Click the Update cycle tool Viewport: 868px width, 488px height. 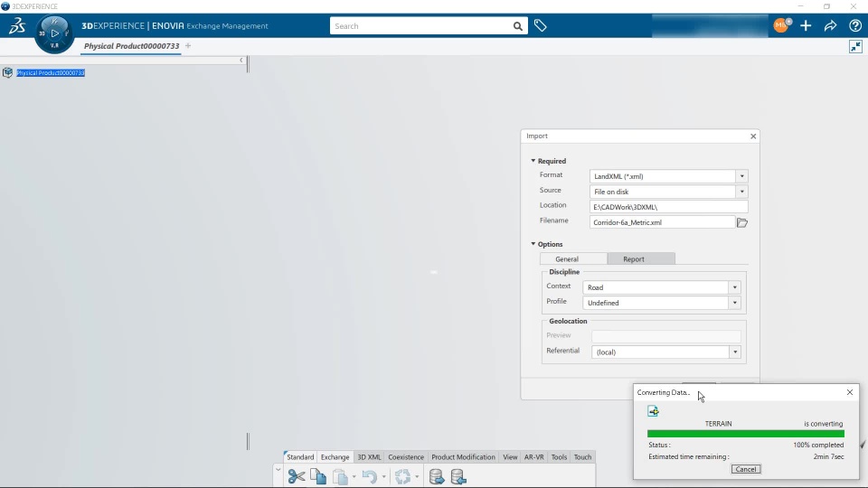(402, 476)
